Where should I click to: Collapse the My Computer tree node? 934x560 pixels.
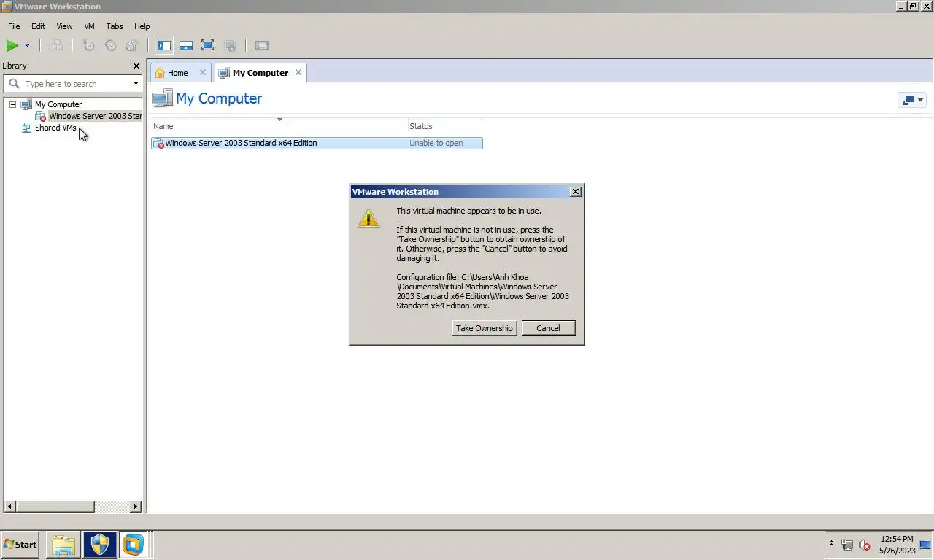pos(12,104)
